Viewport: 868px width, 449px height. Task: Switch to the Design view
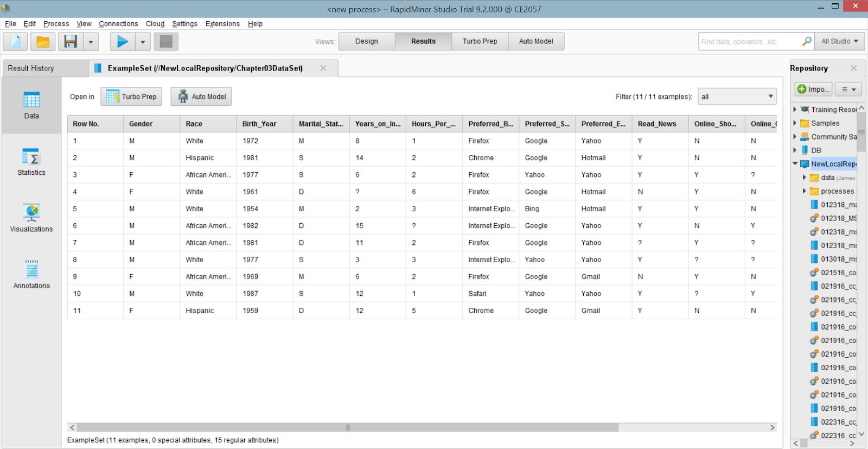367,41
